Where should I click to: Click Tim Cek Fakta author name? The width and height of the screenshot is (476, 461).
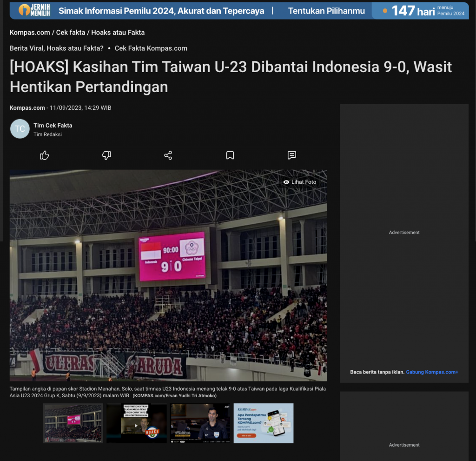coord(53,125)
